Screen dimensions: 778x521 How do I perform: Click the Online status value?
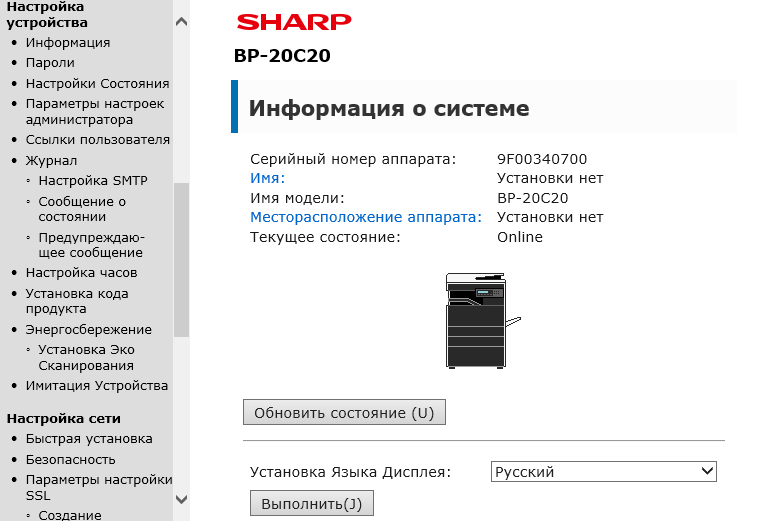pyautogui.click(x=519, y=237)
